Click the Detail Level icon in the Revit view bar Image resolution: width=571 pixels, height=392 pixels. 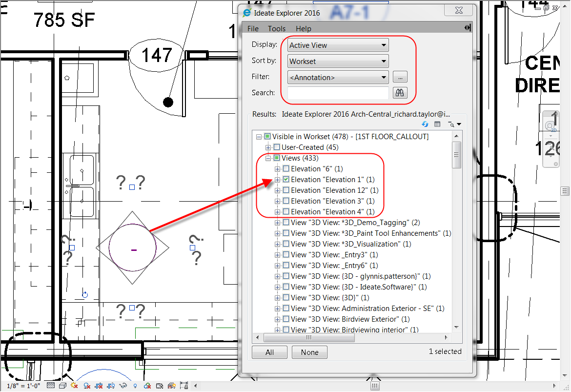coord(51,386)
